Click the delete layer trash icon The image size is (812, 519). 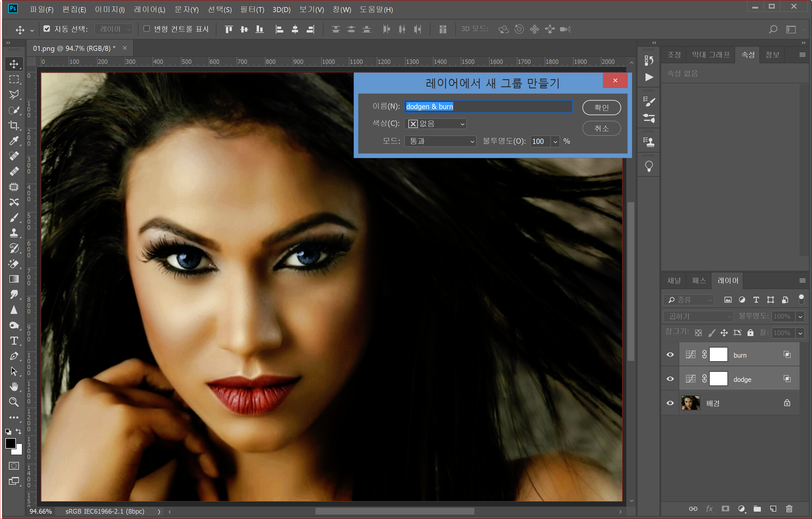(789, 509)
